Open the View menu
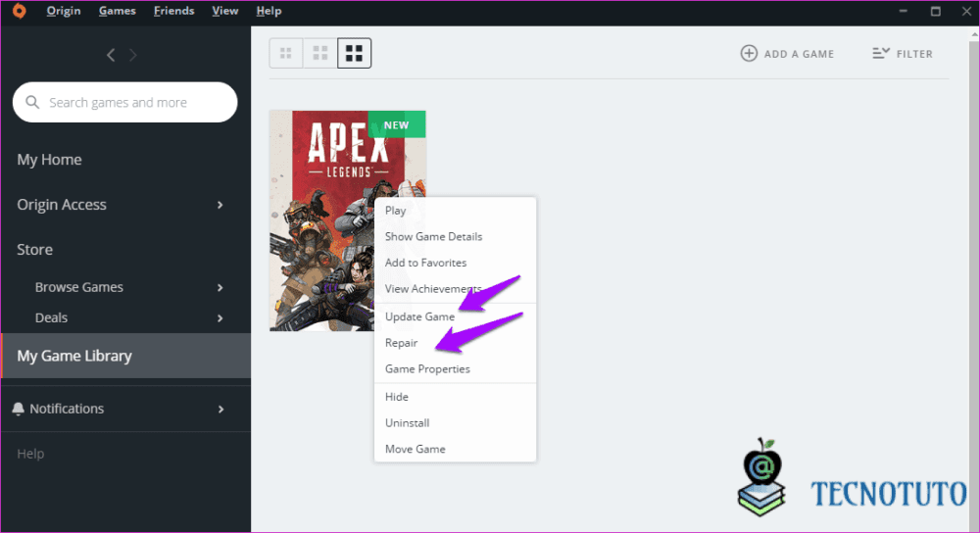Viewport: 980px width, 533px height. pyautogui.click(x=225, y=11)
